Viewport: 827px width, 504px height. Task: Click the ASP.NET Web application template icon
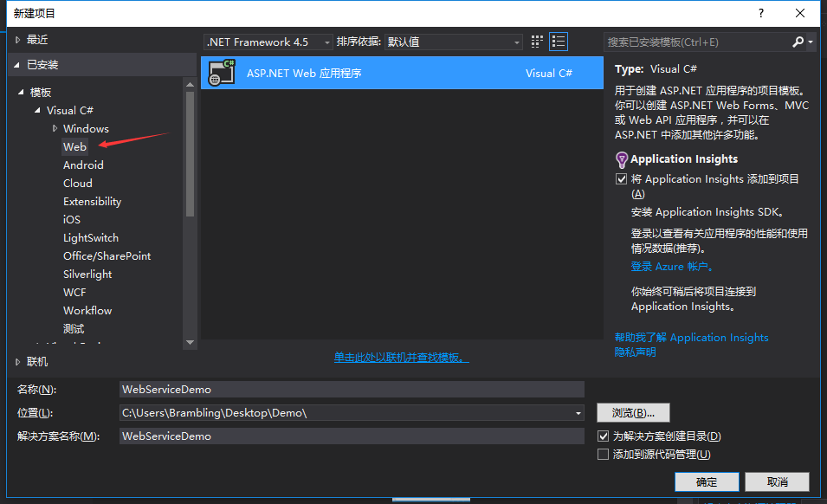point(223,73)
